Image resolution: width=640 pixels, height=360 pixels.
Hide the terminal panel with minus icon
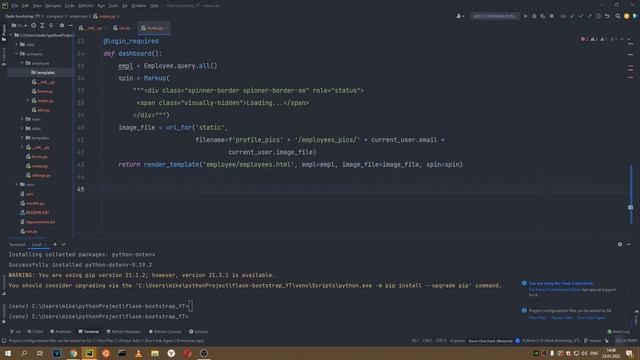[629, 244]
